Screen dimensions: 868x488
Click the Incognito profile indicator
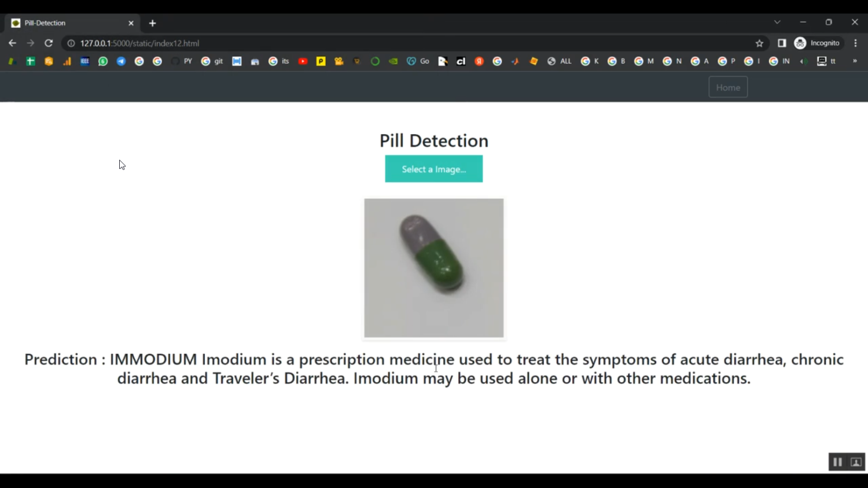click(817, 43)
